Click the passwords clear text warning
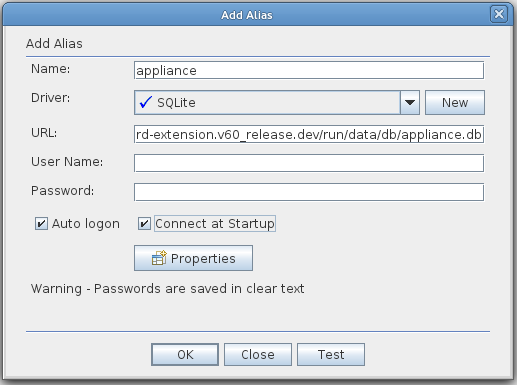The image size is (517, 385). pyautogui.click(x=168, y=288)
